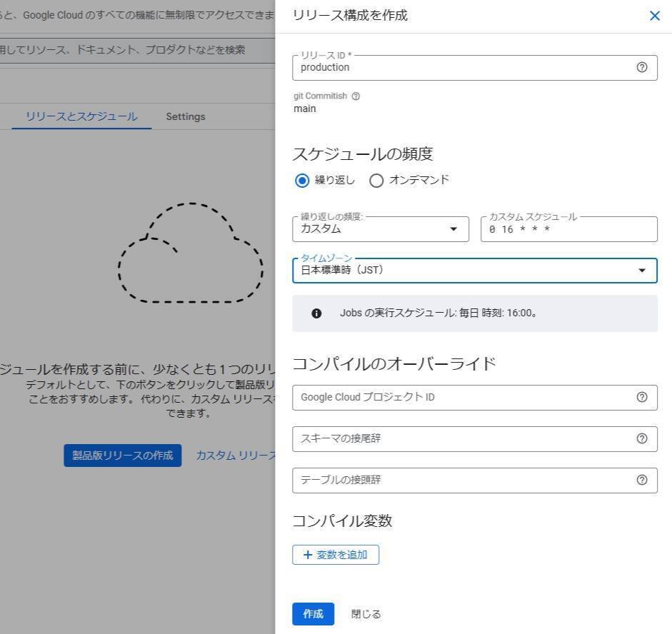Screen dimensions: 672x634
Task: Click help icon in Google Cloud プロジェクト ID field
Action: [641, 397]
